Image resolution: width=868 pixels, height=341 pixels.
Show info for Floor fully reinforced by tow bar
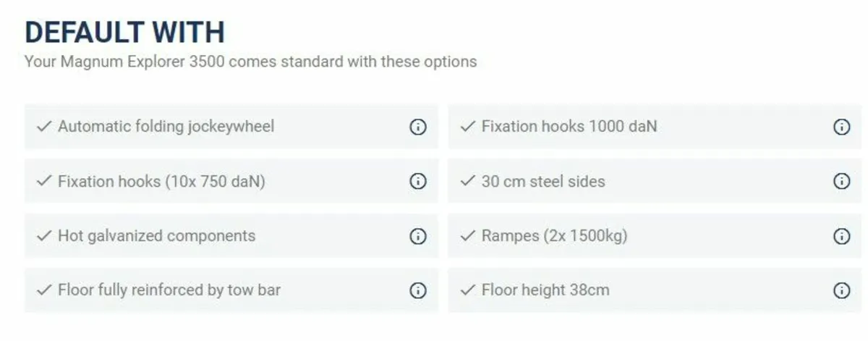coord(418,290)
